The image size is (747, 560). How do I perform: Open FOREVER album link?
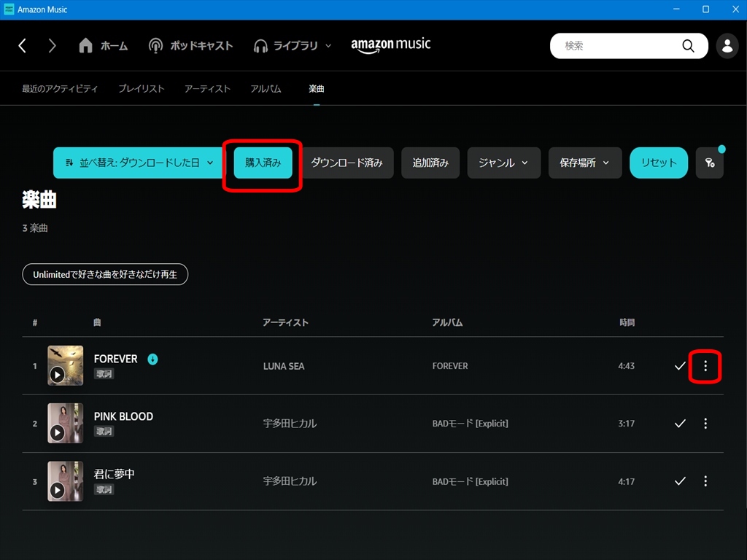click(x=450, y=366)
